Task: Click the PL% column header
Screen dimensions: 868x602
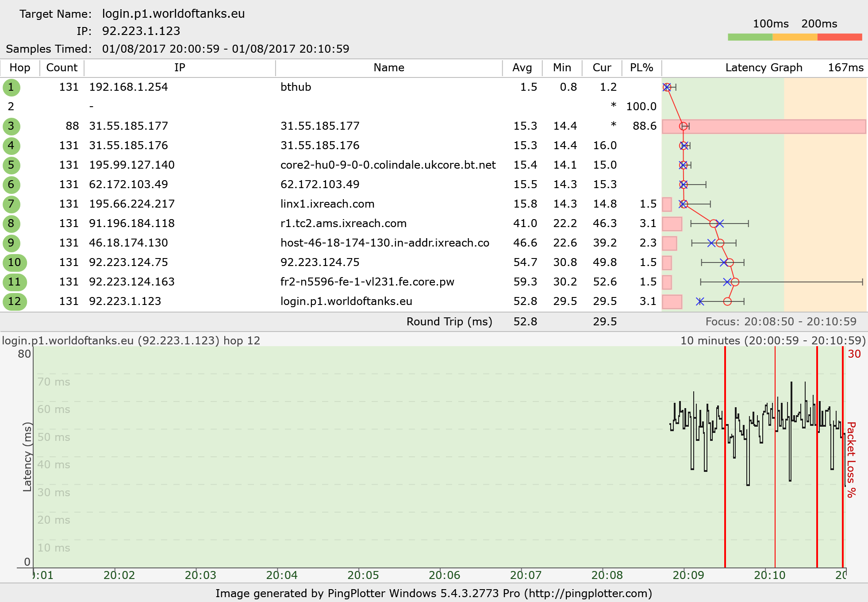Action: tap(641, 68)
